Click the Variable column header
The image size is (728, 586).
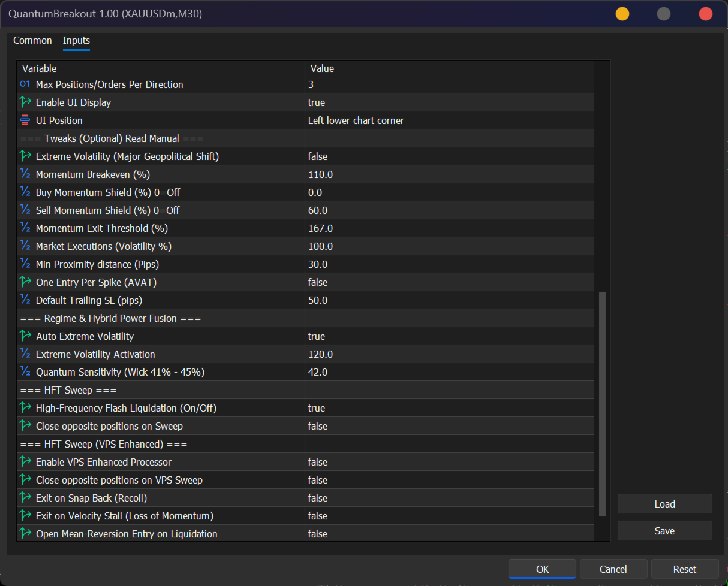point(161,68)
